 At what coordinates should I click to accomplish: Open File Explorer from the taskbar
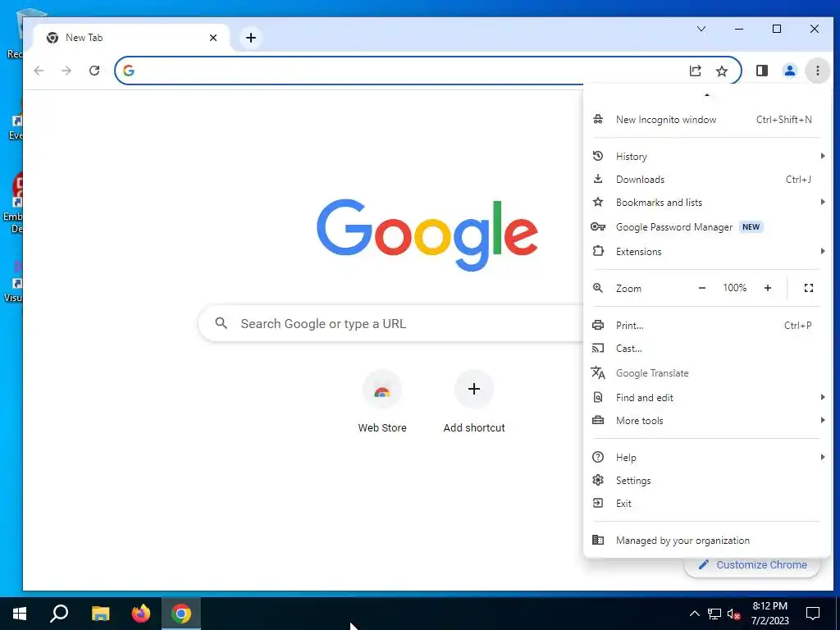[100, 614]
